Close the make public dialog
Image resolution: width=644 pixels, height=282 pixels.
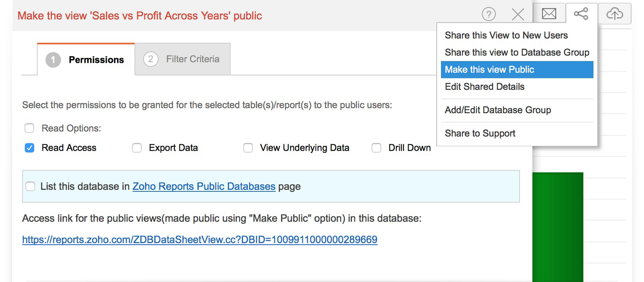click(518, 15)
